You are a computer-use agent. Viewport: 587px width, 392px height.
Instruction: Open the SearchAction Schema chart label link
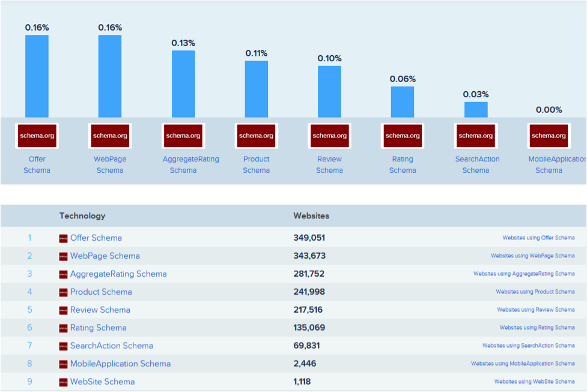(477, 164)
